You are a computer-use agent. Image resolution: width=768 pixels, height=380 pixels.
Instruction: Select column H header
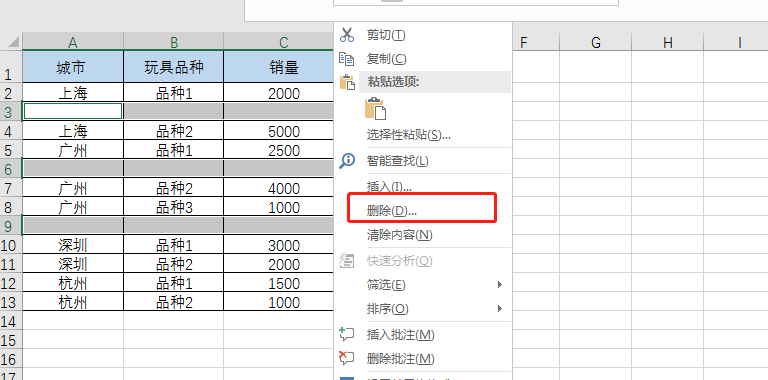(x=668, y=42)
